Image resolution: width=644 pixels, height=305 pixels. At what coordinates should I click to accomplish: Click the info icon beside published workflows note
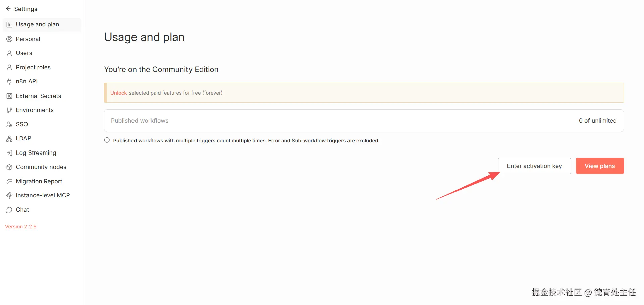107,140
